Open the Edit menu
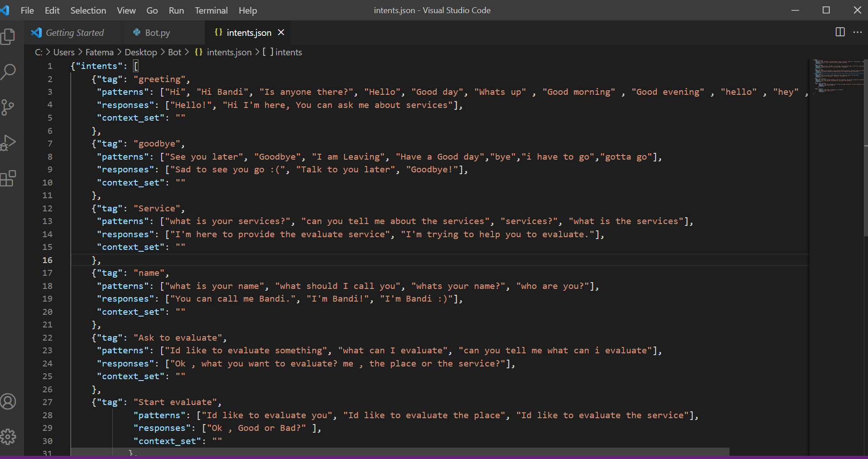Screen dimensions: 868x459 coord(52,10)
